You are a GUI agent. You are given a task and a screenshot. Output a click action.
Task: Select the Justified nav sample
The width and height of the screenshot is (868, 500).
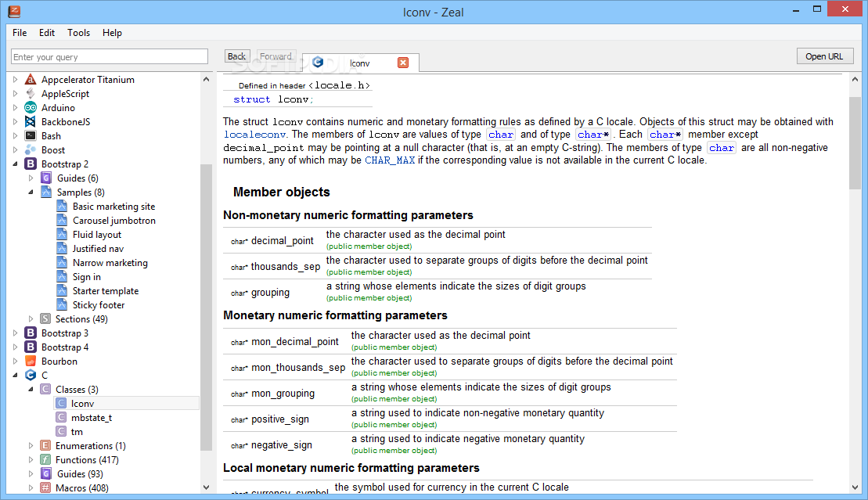[x=98, y=249]
